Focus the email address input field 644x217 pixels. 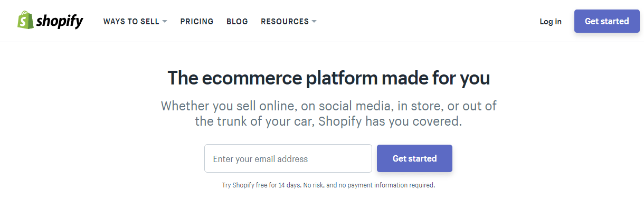click(288, 158)
